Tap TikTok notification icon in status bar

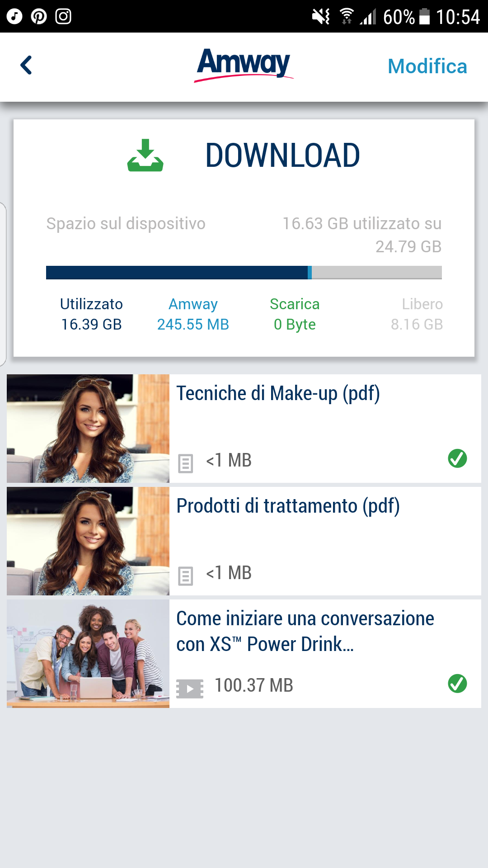[15, 16]
